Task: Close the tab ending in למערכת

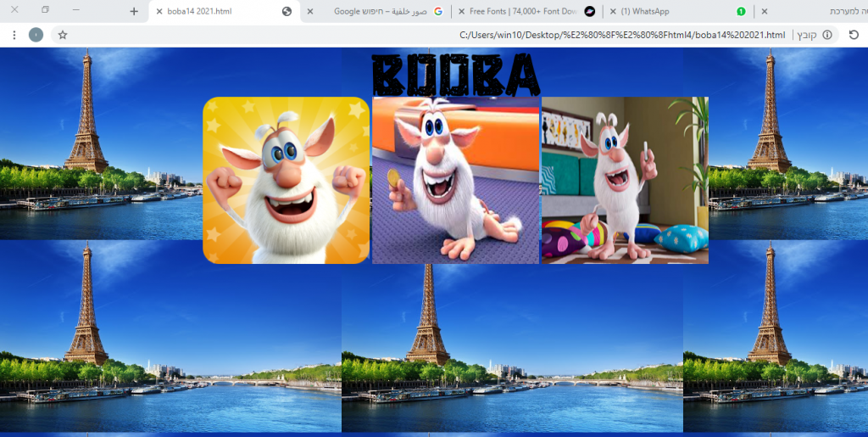Action: click(765, 12)
